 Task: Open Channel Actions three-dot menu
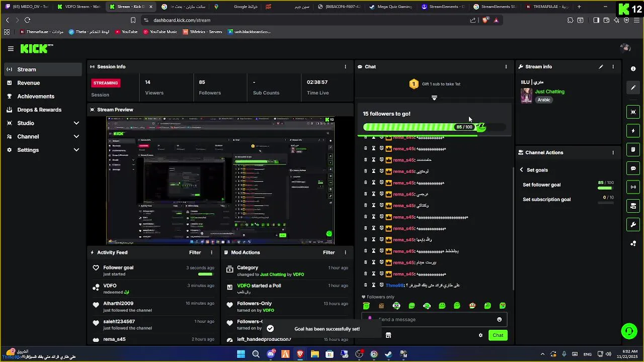pos(613,152)
